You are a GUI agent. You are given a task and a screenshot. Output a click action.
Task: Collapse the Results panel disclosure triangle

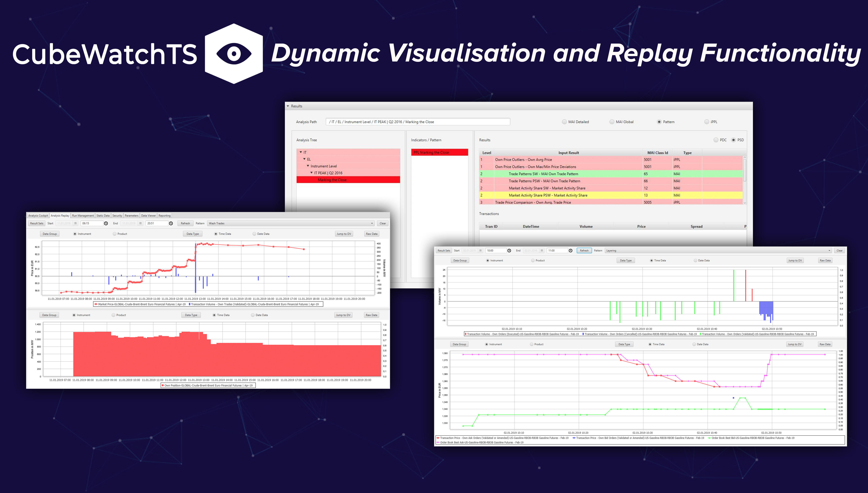[288, 106]
